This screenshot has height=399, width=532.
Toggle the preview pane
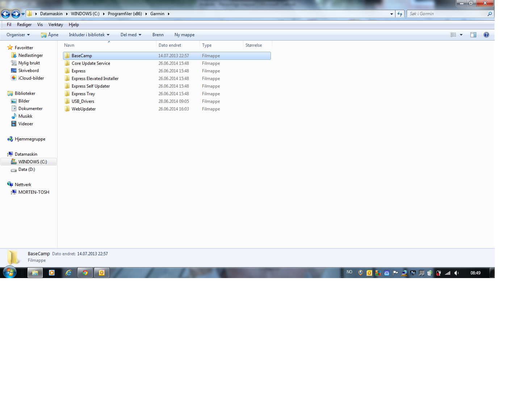[x=473, y=35]
